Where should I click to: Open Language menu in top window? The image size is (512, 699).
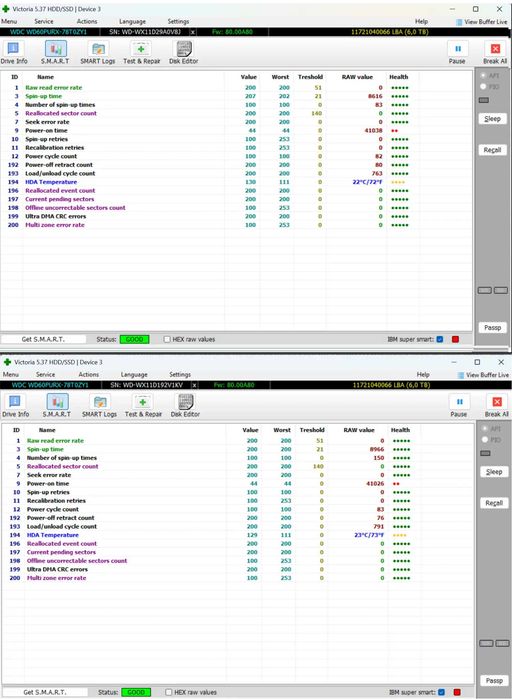[x=132, y=21]
